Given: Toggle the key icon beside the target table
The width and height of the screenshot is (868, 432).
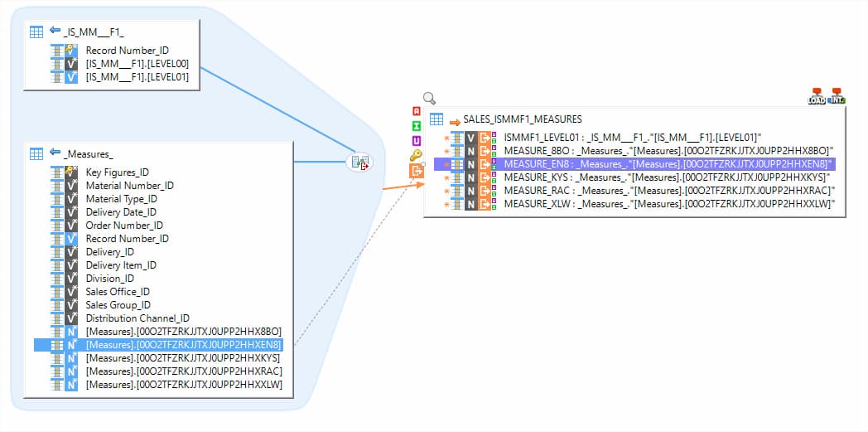Looking at the screenshot, I should (417, 155).
